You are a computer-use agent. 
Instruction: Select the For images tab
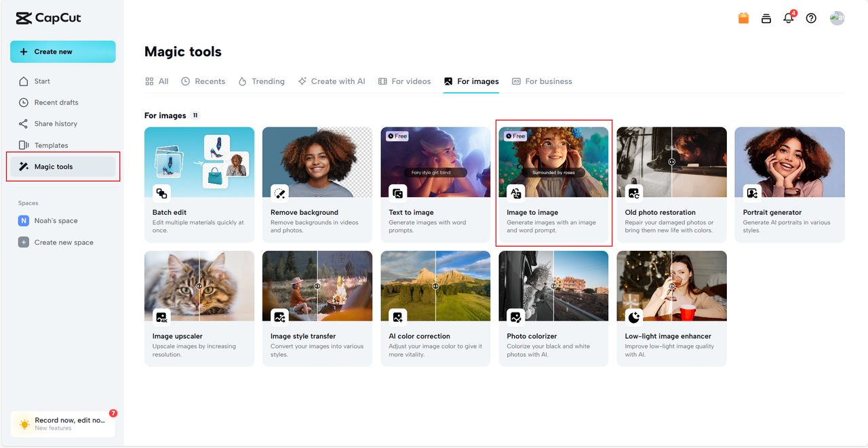(x=471, y=81)
